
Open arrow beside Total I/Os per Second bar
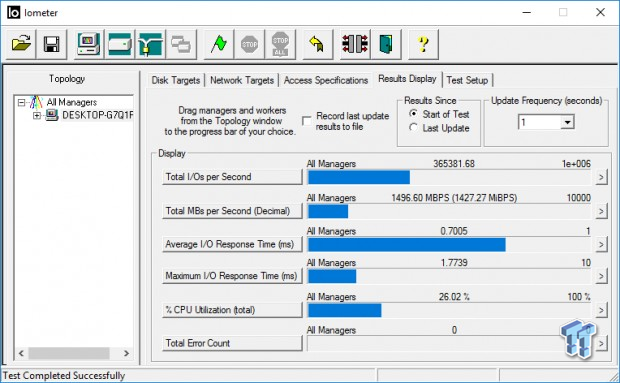pos(601,177)
